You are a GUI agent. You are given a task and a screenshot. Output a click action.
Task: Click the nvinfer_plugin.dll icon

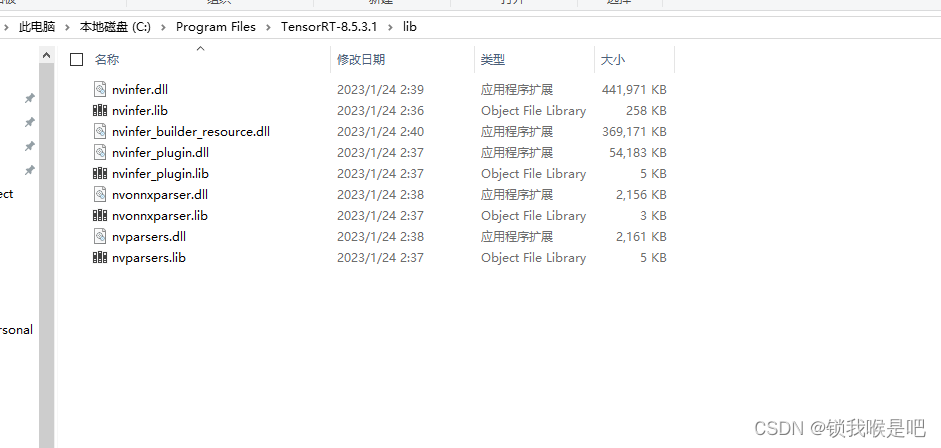[100, 152]
